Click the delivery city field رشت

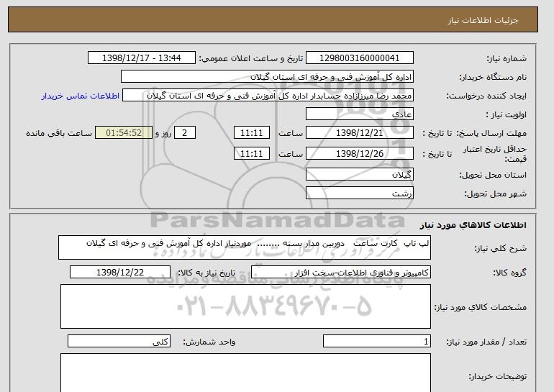(359, 193)
